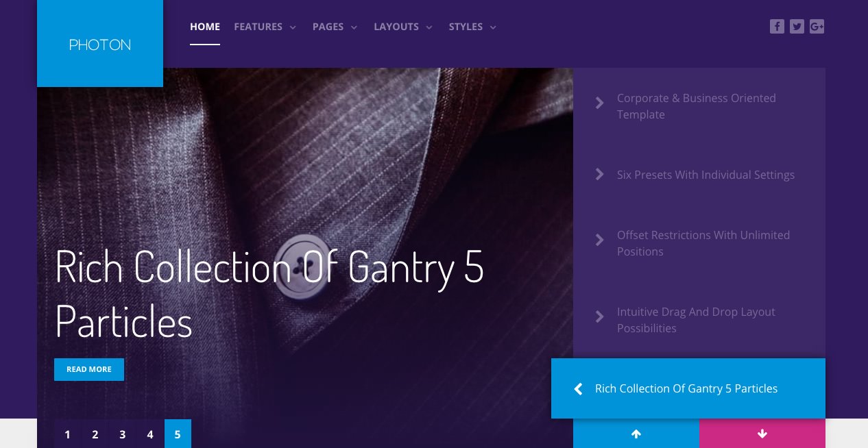Viewport: 868px width, 448px height.
Task: Click the blue up arrow button
Action: [x=636, y=434]
